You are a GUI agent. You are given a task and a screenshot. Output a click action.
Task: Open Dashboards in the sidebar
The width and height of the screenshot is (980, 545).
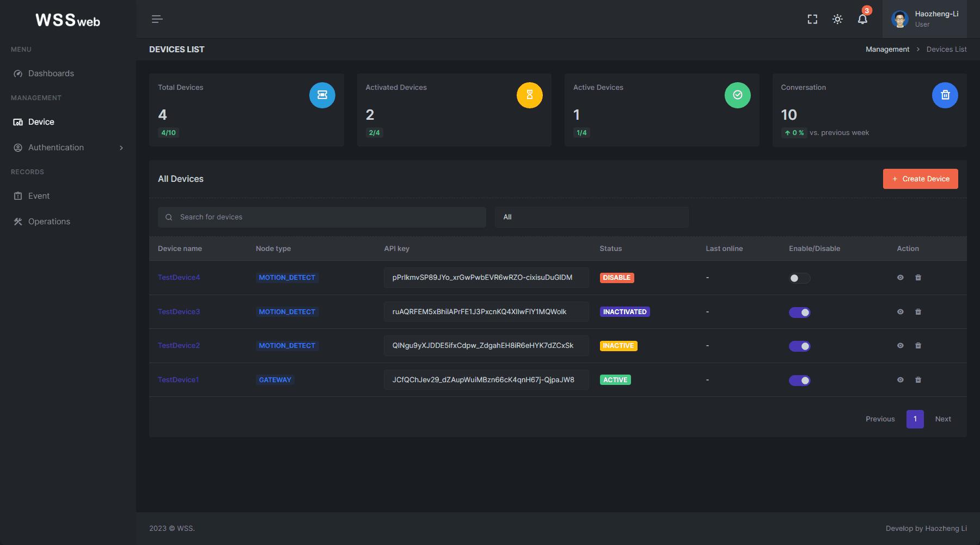(x=51, y=74)
